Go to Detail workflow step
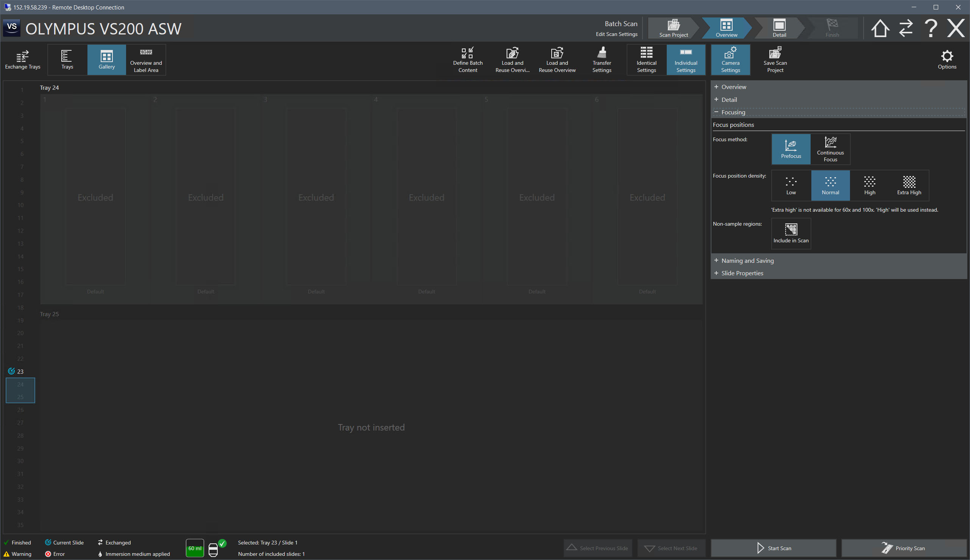This screenshot has width=970, height=560. click(x=779, y=28)
